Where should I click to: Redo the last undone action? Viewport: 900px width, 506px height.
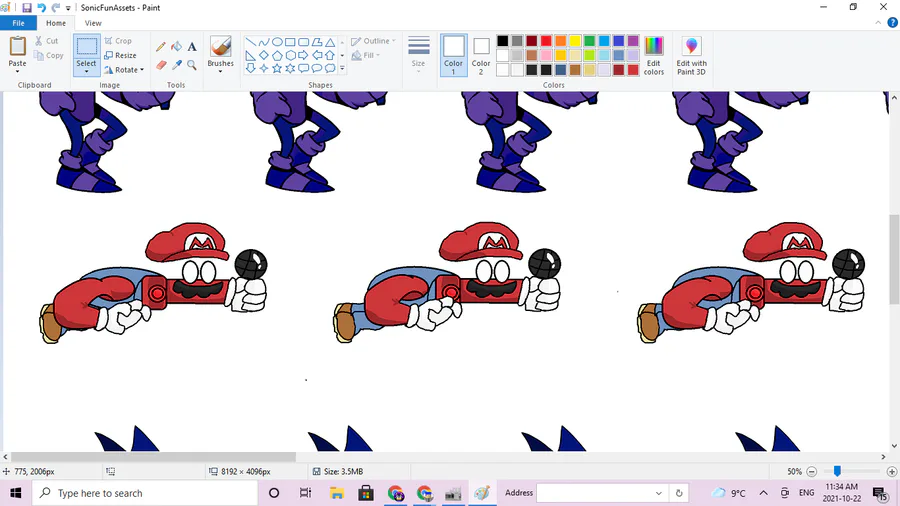point(56,8)
